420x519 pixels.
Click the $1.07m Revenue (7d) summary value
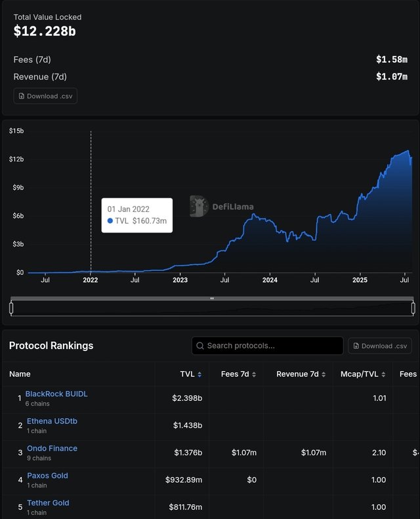coord(392,77)
